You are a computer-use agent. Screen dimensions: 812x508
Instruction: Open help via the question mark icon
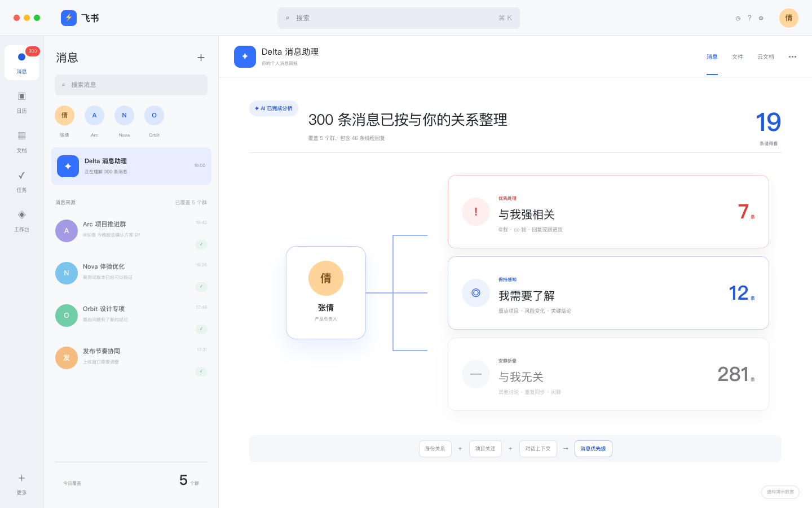pyautogui.click(x=749, y=18)
